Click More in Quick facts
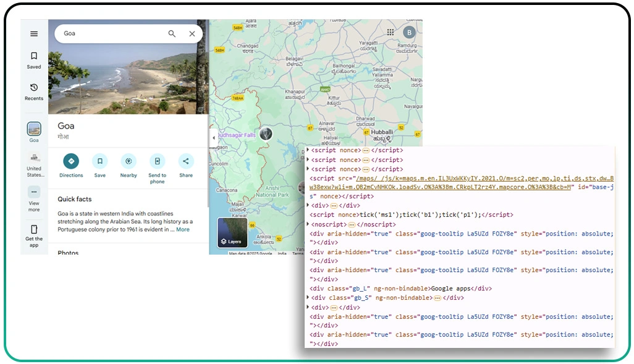The image size is (634, 364). pyautogui.click(x=183, y=230)
